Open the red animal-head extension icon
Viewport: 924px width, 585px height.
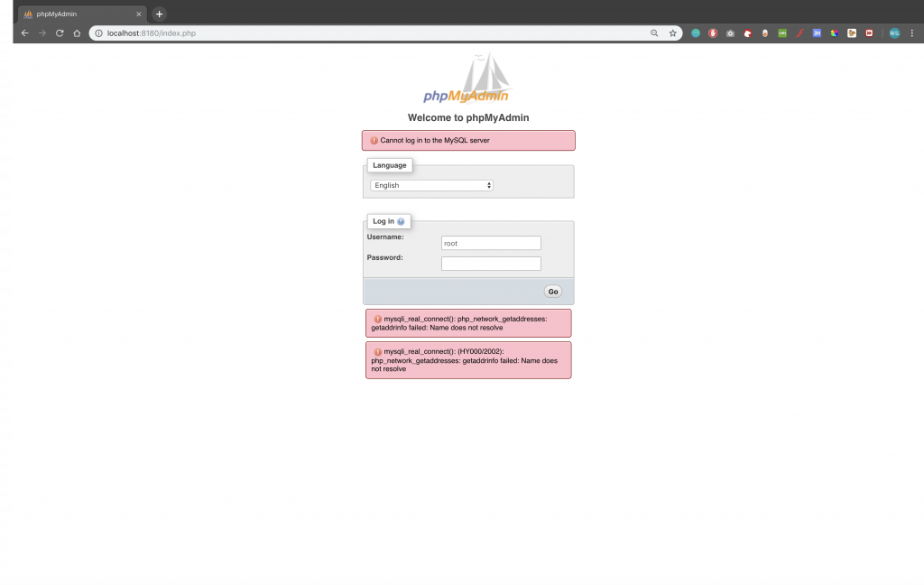point(748,33)
